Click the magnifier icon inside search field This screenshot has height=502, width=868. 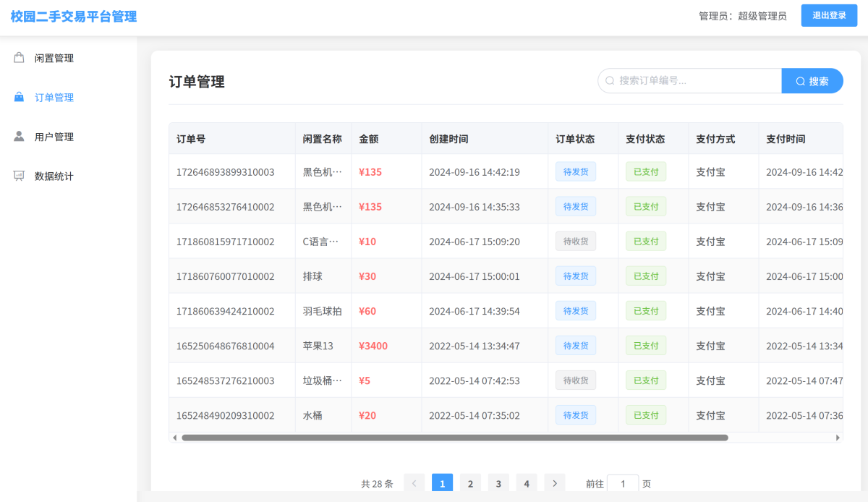pyautogui.click(x=610, y=81)
